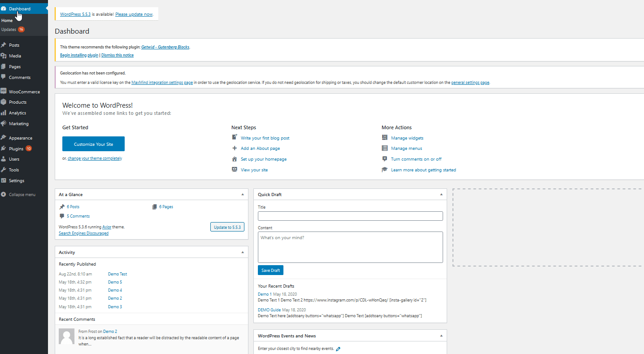644x354 pixels.
Task: Click the pencil icon to edit events city
Action: point(338,349)
